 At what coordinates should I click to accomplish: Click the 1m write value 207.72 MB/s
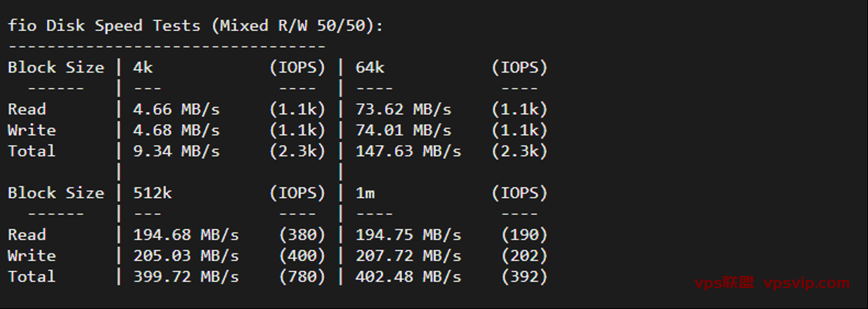408,256
